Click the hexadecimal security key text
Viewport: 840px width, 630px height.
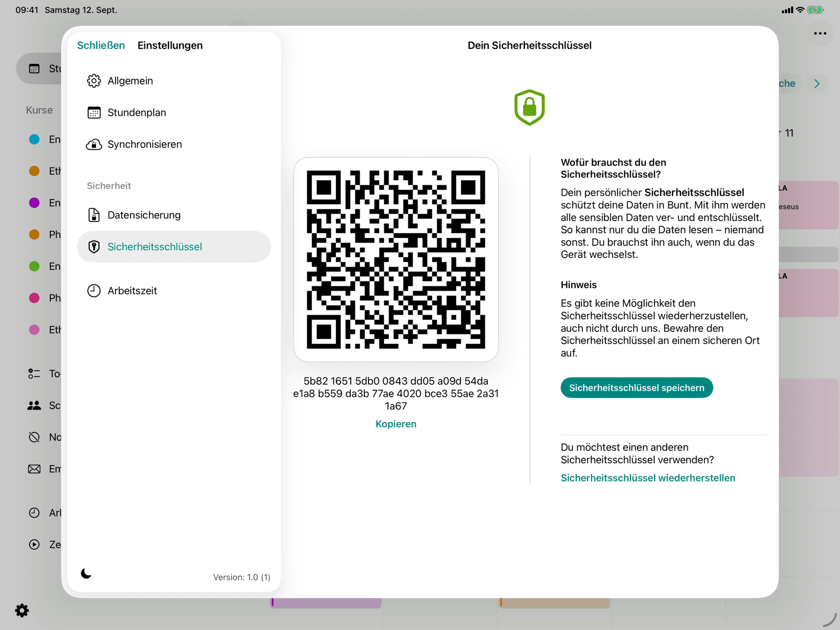(396, 394)
